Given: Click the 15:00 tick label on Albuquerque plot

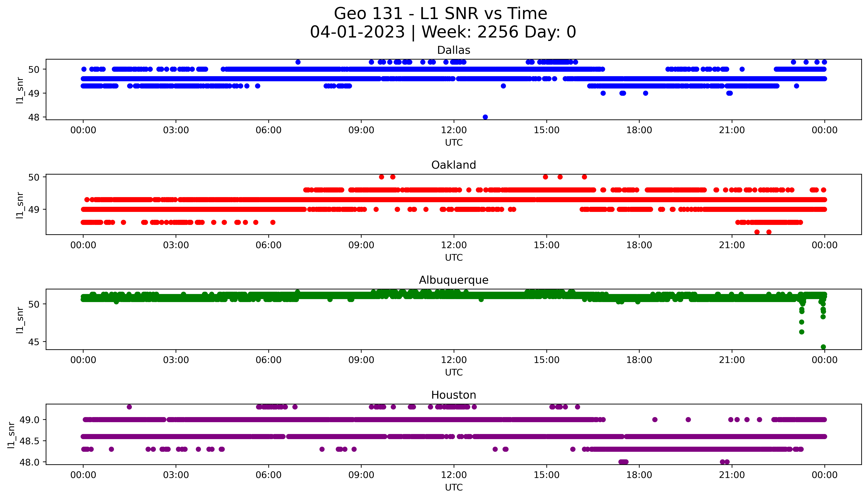Looking at the screenshot, I should click(x=547, y=360).
